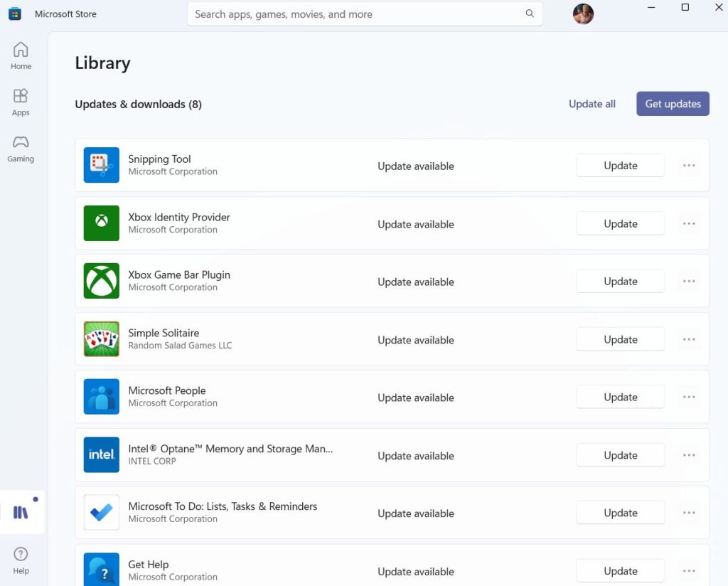Click the Microsoft Store logo icon
728x586 pixels.
click(x=15, y=14)
